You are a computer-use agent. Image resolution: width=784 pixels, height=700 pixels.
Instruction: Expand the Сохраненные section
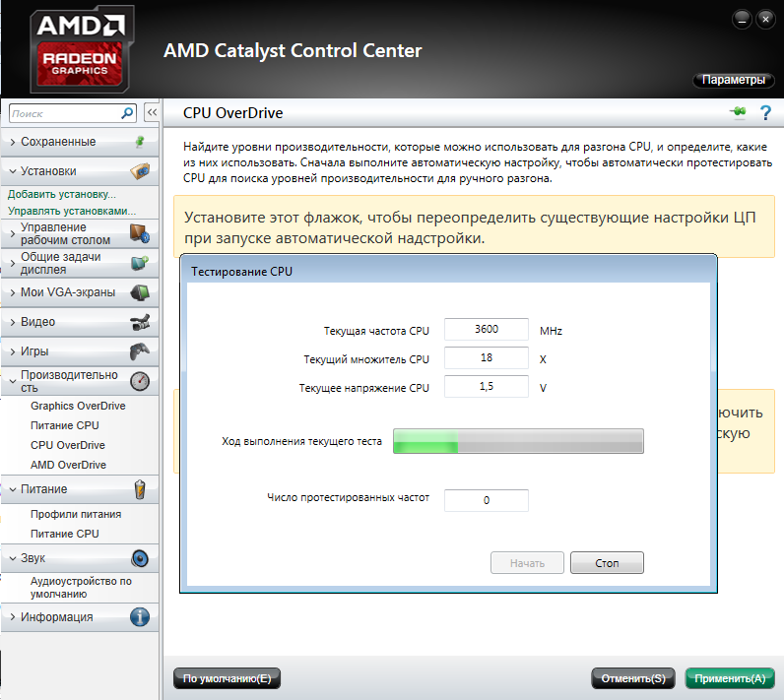(x=59, y=142)
